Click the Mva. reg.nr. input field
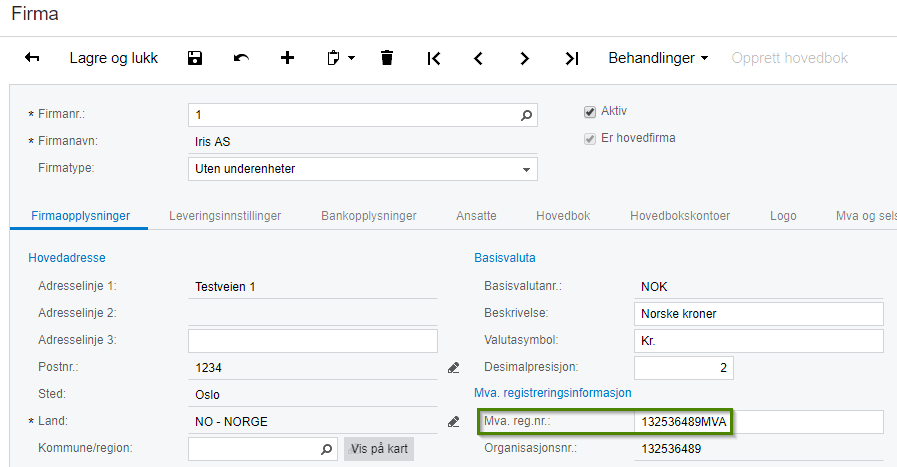Viewport: 897px width, 467px height. tap(759, 422)
